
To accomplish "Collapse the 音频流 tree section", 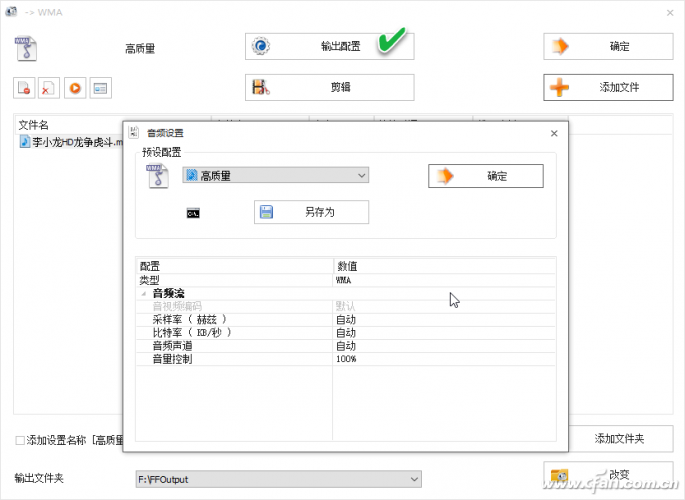I will [143, 294].
